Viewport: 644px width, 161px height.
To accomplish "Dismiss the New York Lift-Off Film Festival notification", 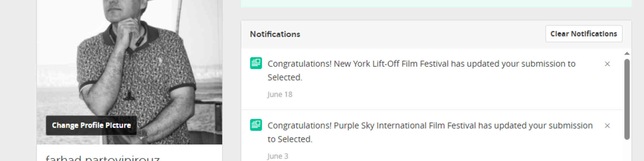I will (607, 64).
